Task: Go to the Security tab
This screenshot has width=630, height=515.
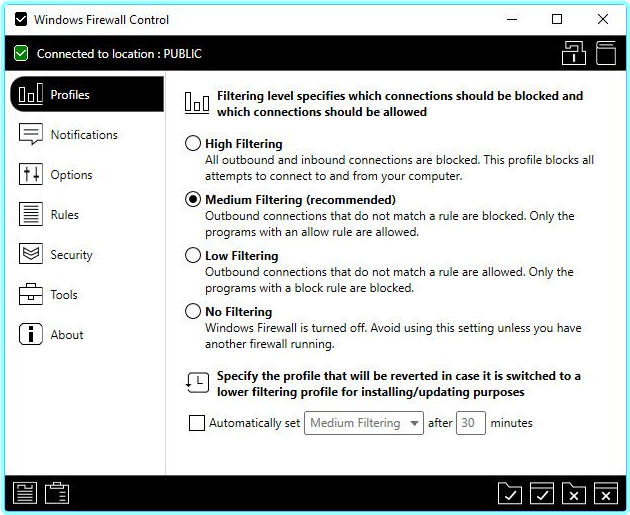Action: click(71, 255)
